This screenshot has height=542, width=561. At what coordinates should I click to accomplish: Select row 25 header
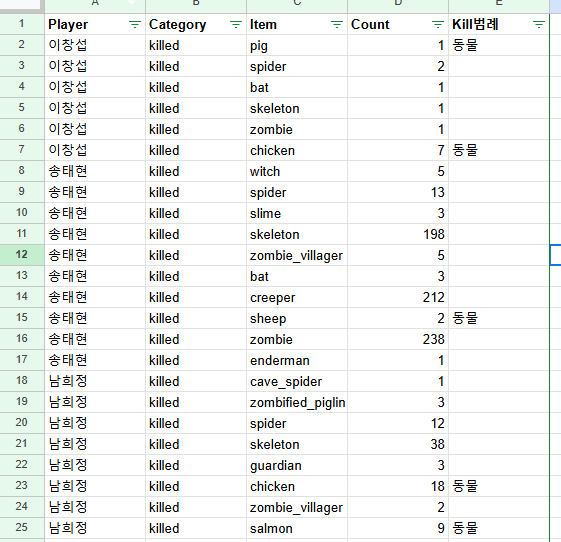pos(22,528)
